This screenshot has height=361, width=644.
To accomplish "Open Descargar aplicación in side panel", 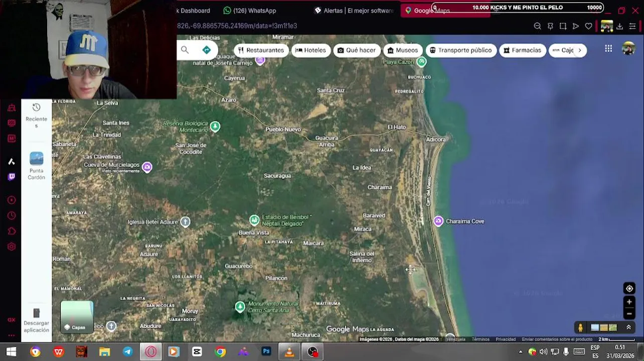I will (x=36, y=320).
